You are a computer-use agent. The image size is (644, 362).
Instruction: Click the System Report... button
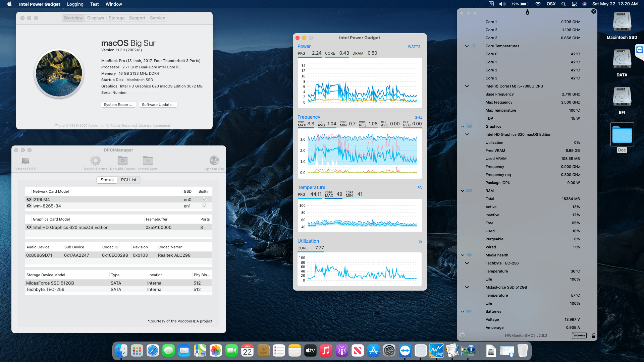118,105
